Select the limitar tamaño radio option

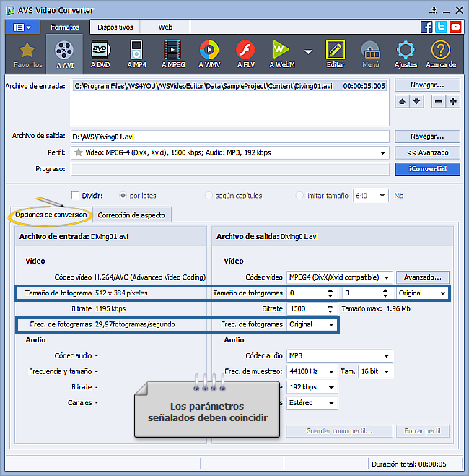[299, 196]
